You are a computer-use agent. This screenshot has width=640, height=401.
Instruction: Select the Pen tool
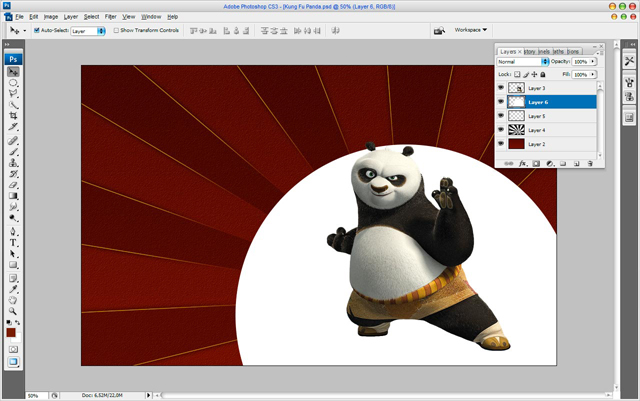[x=13, y=232]
